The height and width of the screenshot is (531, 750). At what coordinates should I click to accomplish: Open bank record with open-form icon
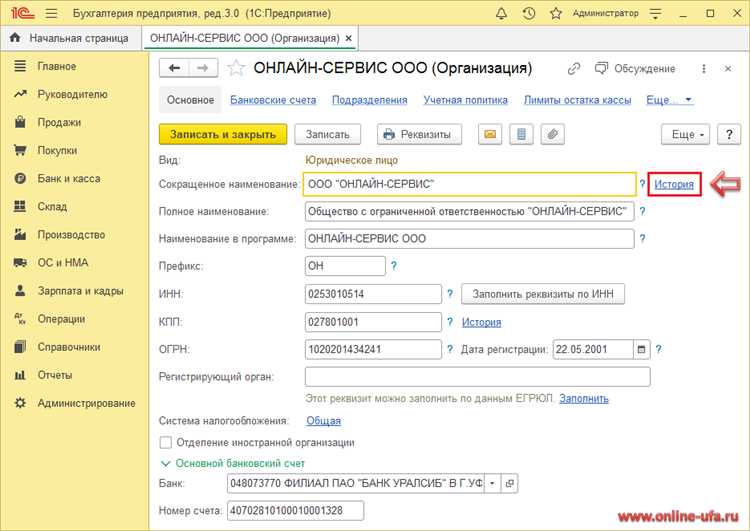click(509, 483)
